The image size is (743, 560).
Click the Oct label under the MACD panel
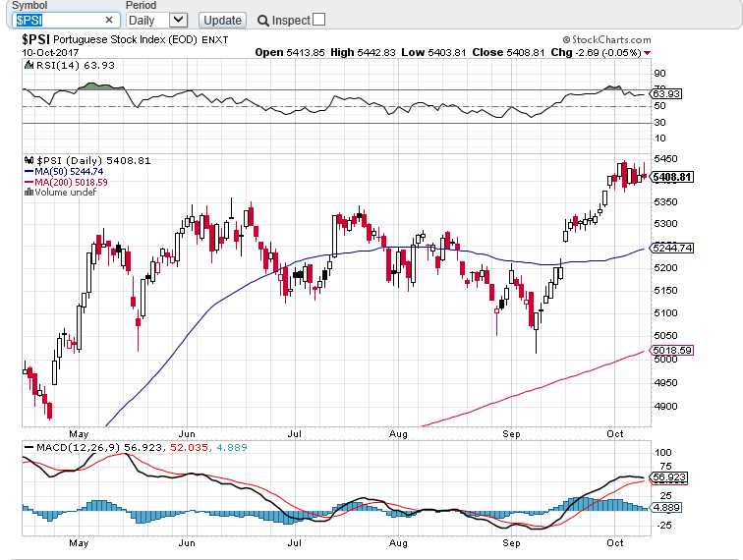pyautogui.click(x=615, y=542)
